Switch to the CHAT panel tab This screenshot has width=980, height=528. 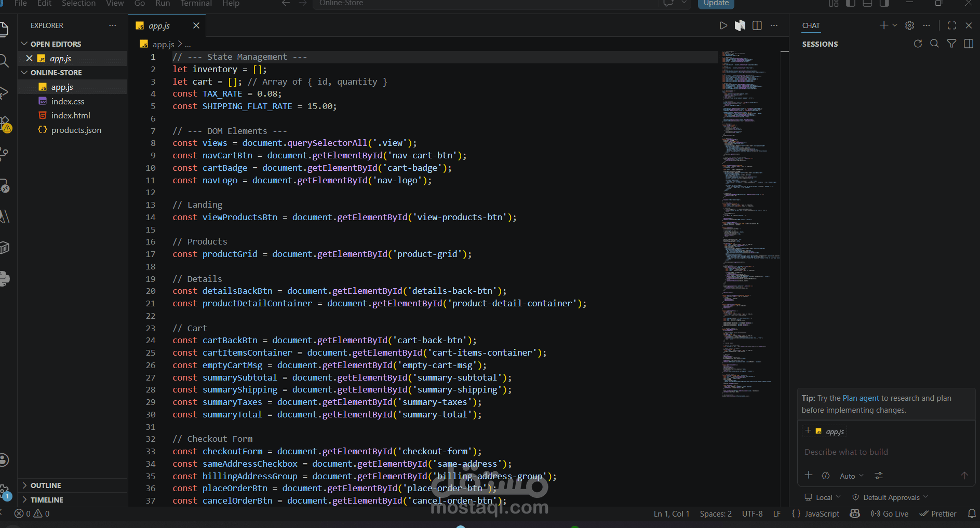point(811,25)
